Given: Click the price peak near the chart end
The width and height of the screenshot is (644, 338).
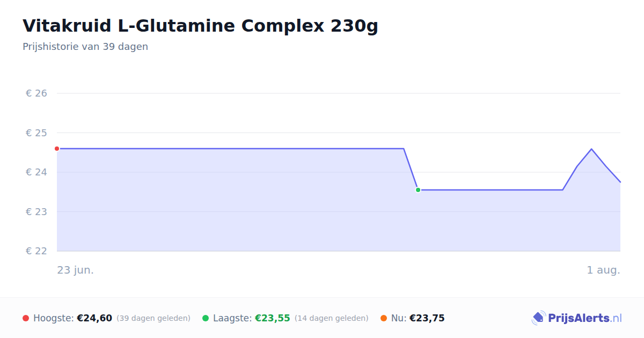Looking at the screenshot, I should 591,149.
